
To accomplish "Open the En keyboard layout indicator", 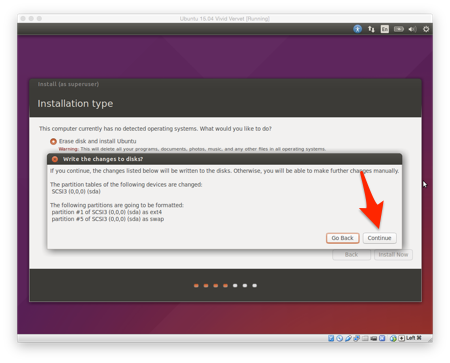I will click(385, 29).
